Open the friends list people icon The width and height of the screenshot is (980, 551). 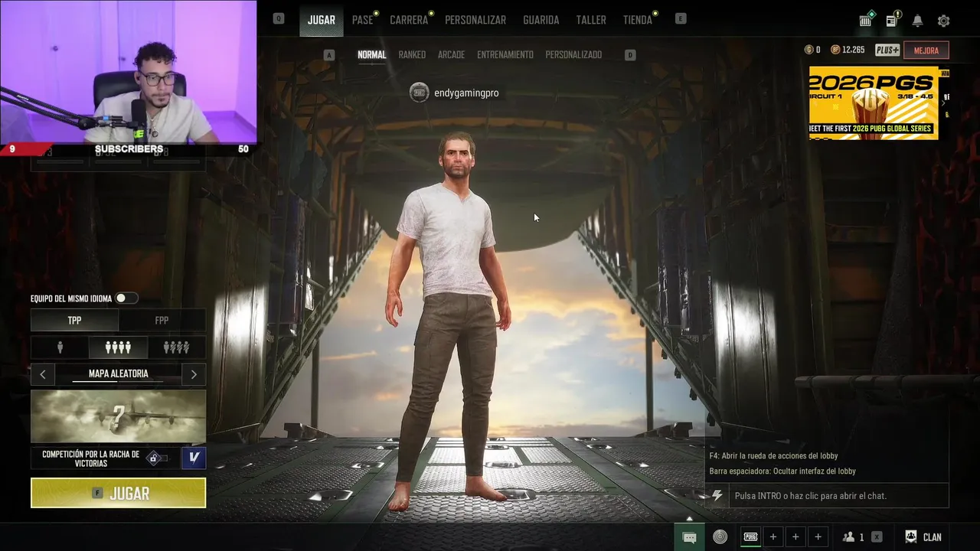point(848,537)
